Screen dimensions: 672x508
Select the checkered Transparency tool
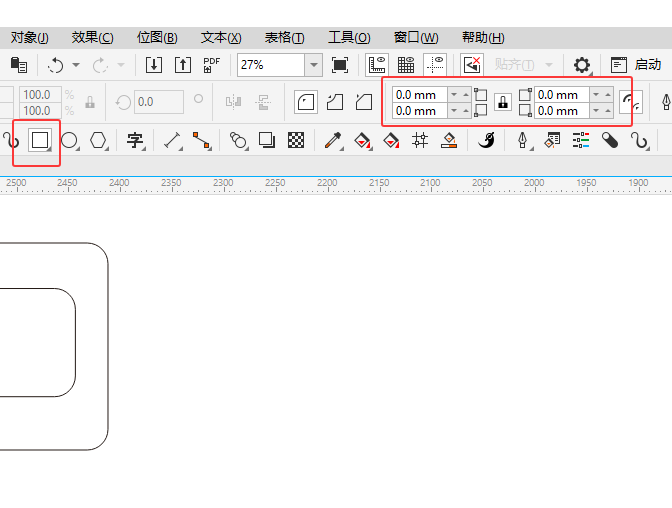click(x=296, y=140)
